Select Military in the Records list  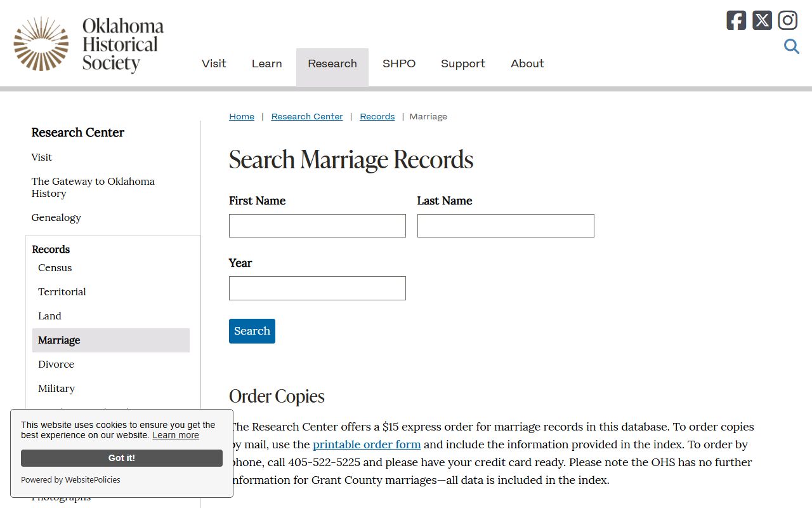click(x=56, y=388)
